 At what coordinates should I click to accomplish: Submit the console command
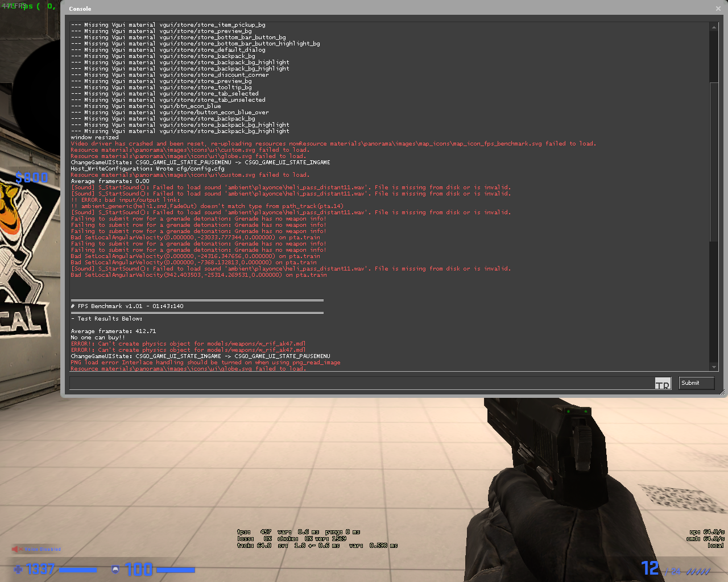click(x=696, y=383)
